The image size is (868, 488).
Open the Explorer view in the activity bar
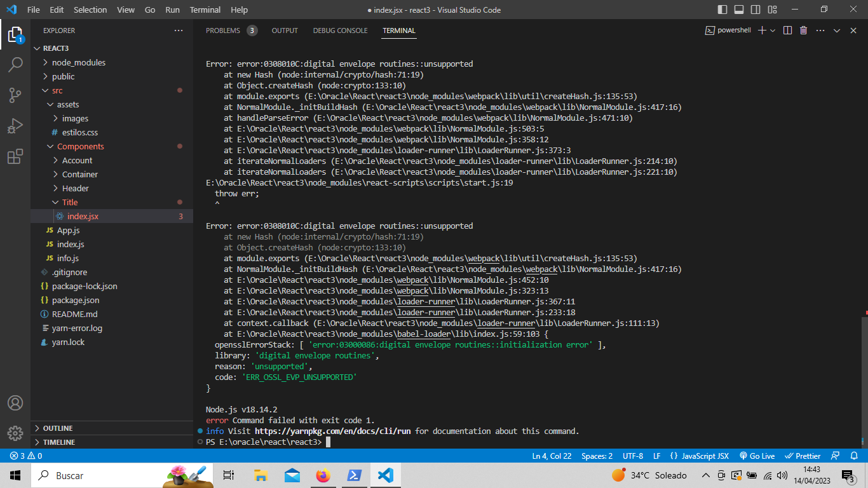[15, 34]
